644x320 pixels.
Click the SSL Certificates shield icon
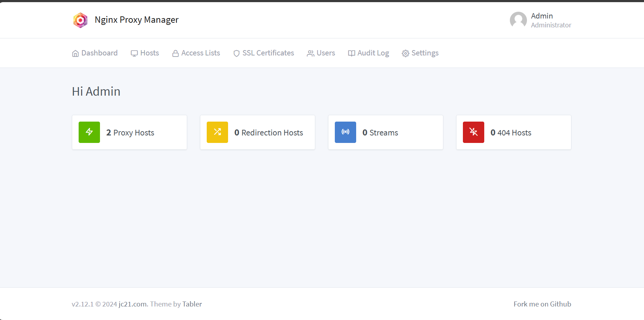point(236,53)
